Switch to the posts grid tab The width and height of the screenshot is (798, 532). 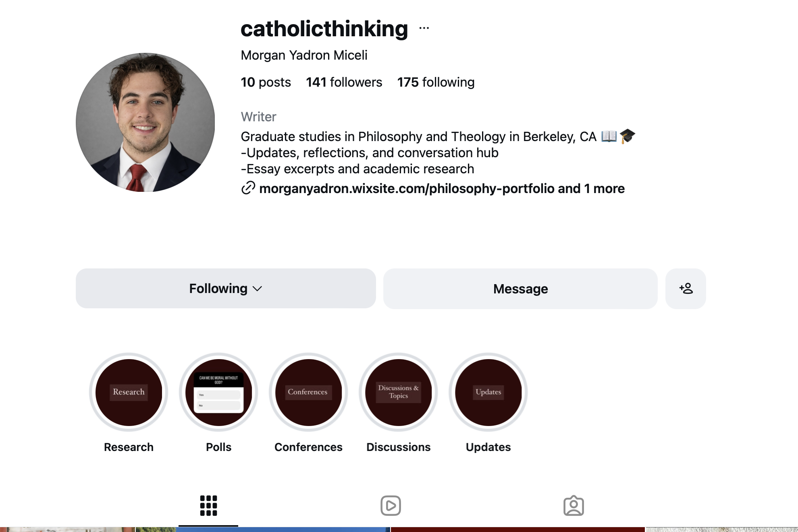pyautogui.click(x=208, y=505)
